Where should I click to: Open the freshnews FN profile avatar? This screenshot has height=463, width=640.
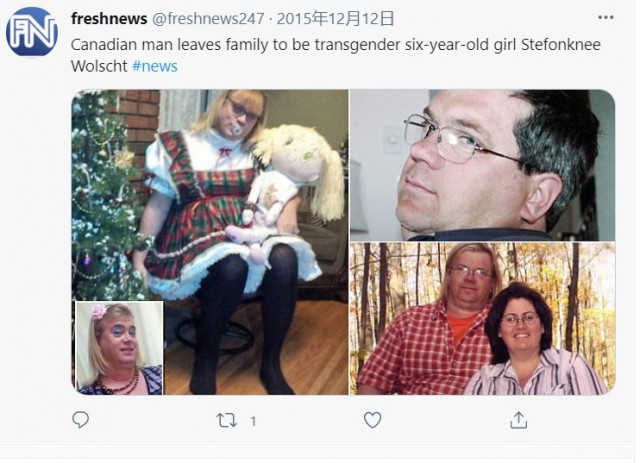click(x=32, y=32)
